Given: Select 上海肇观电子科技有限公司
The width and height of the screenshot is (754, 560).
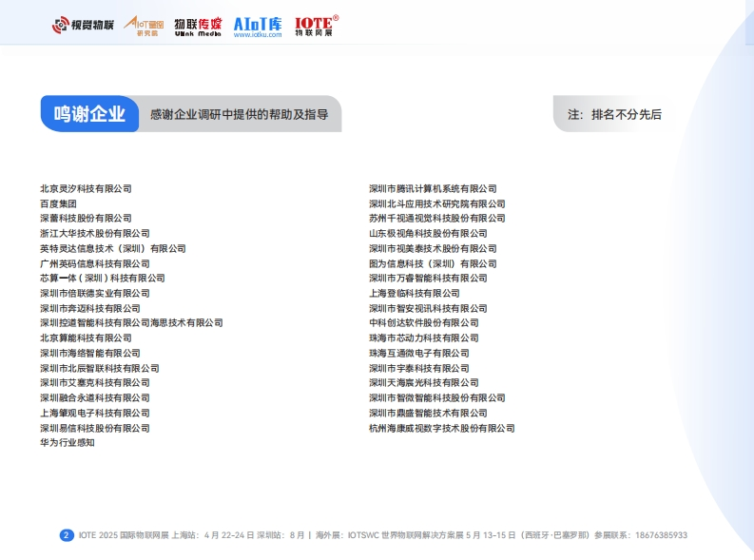Looking at the screenshot, I should tap(95, 414).
